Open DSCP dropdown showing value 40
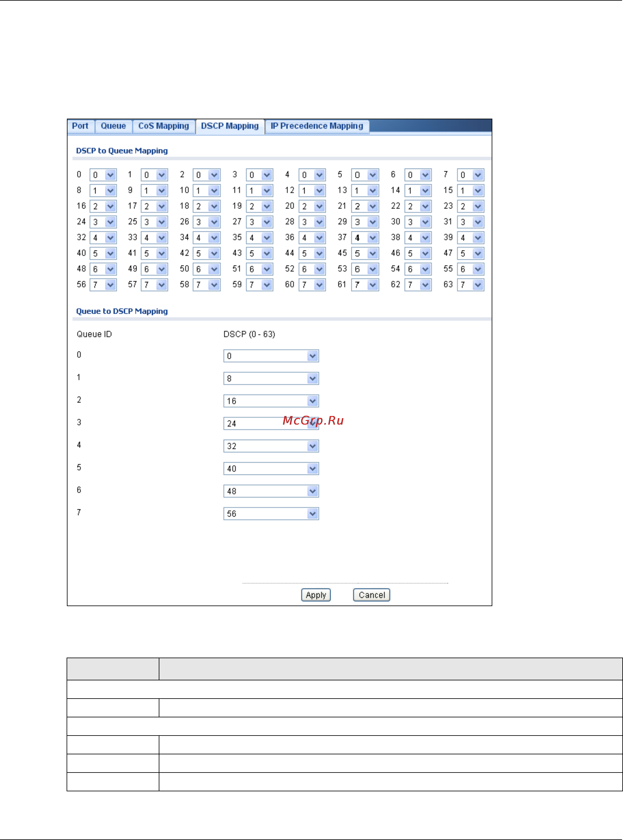The width and height of the screenshot is (623, 840). click(271, 469)
